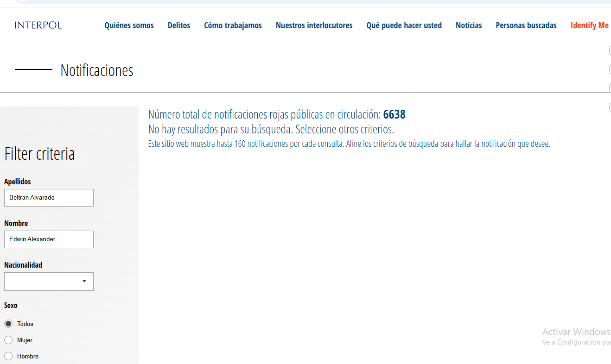
Task: Select Nuestros interlocutores in navigation
Action: [314, 25]
